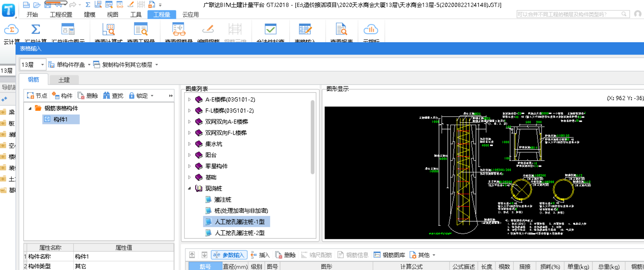This screenshot has width=644, height=270.
Task: Run 合法性检查 checkmark icon
Action: click(x=270, y=30)
